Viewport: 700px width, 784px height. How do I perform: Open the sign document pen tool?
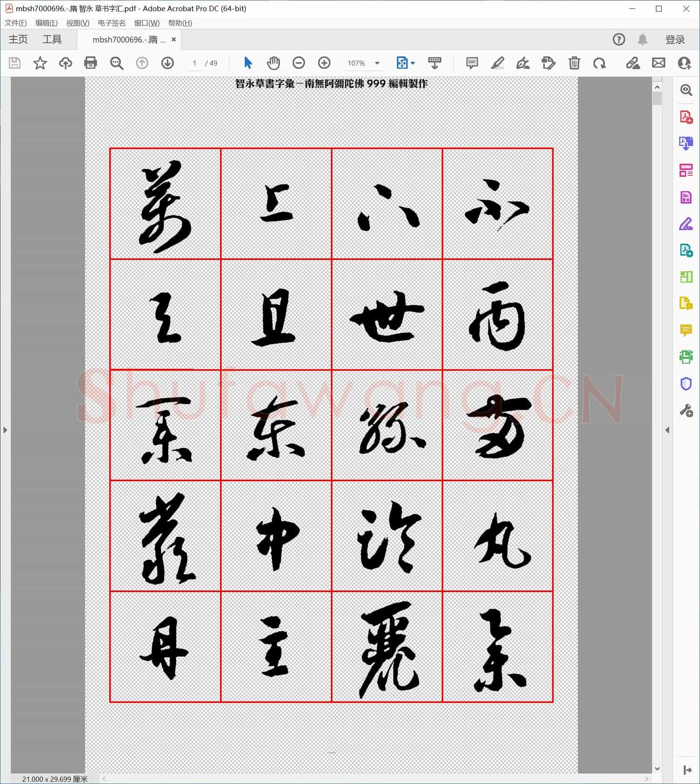point(523,63)
